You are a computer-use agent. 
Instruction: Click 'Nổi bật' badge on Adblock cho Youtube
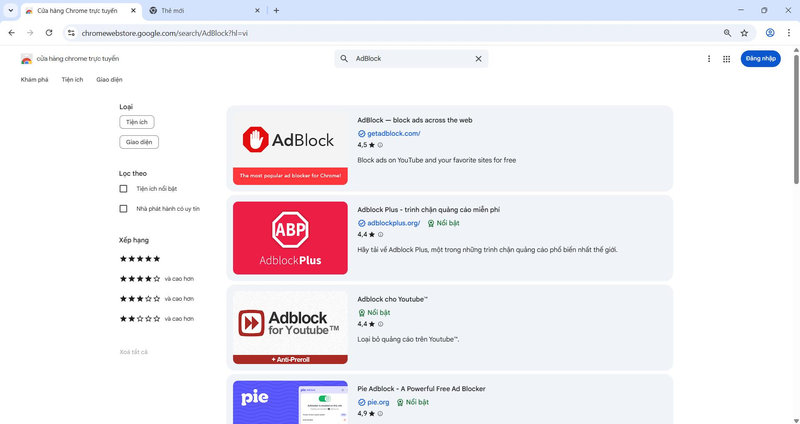[374, 312]
